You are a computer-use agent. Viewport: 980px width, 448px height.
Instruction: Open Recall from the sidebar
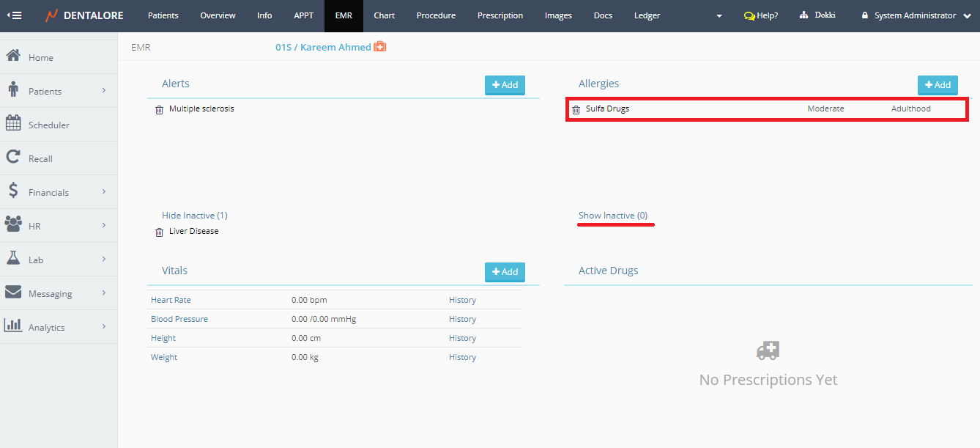pyautogui.click(x=40, y=158)
